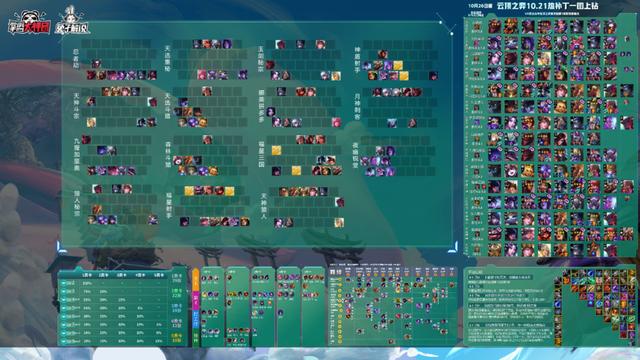Click first champion portrait in 天选重秘 top row
This screenshot has height=360, width=640.
(197, 44)
